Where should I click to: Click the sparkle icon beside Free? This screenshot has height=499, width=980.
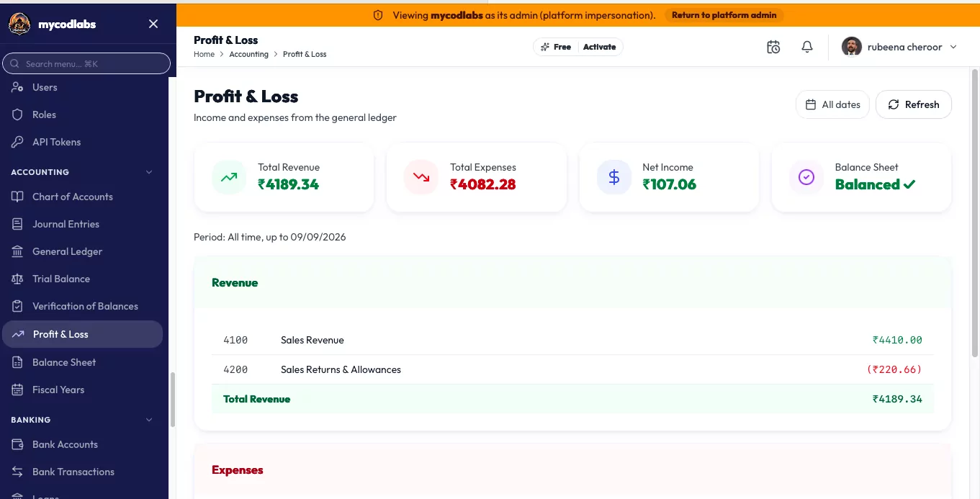coord(545,47)
